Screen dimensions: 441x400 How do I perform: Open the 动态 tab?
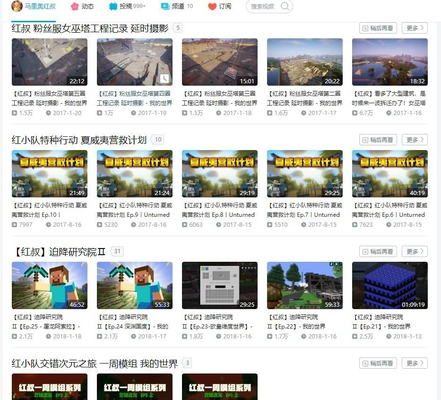pos(82,6)
